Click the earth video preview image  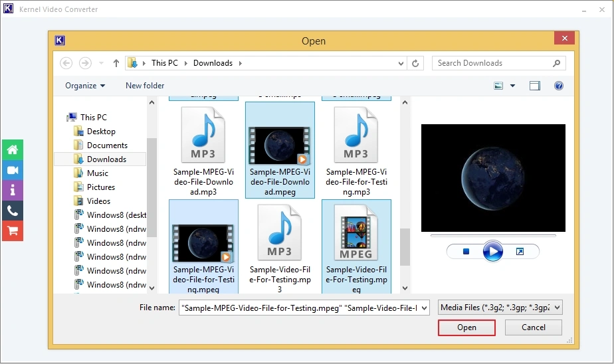pyautogui.click(x=493, y=178)
